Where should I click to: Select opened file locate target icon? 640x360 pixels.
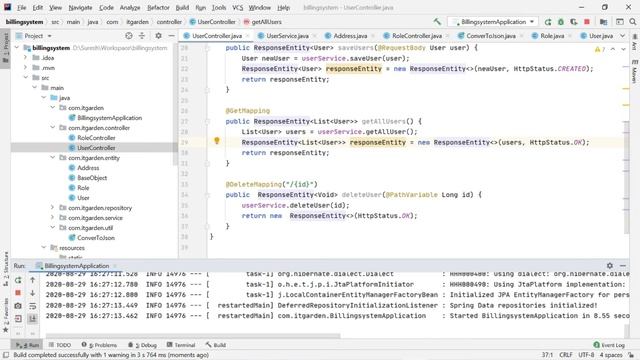129,36
